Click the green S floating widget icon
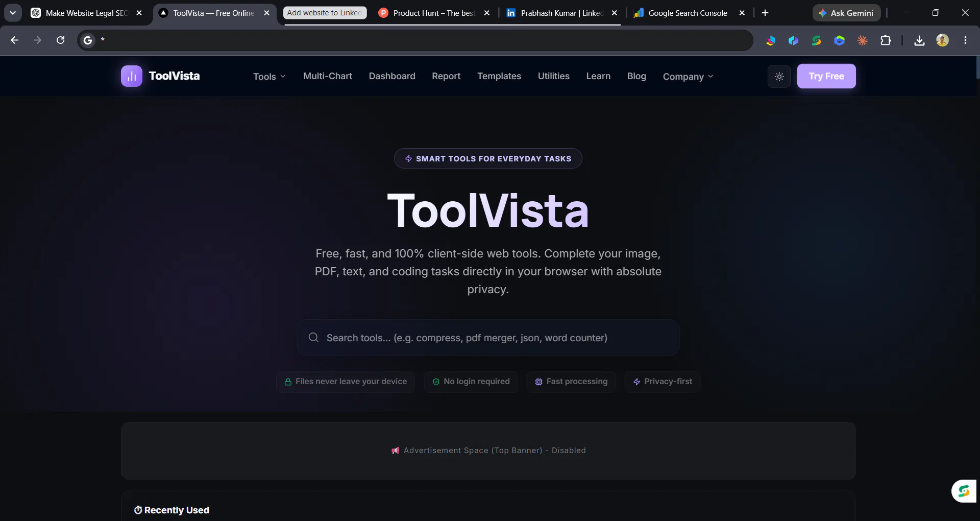The height and width of the screenshot is (521, 980). click(964, 491)
